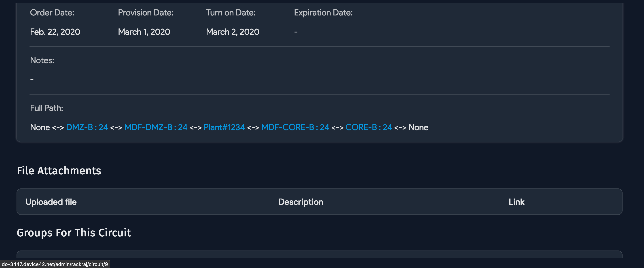Click the Feb. 22, 2020 order date value
Screen dimensions: 644x268
coord(55,32)
